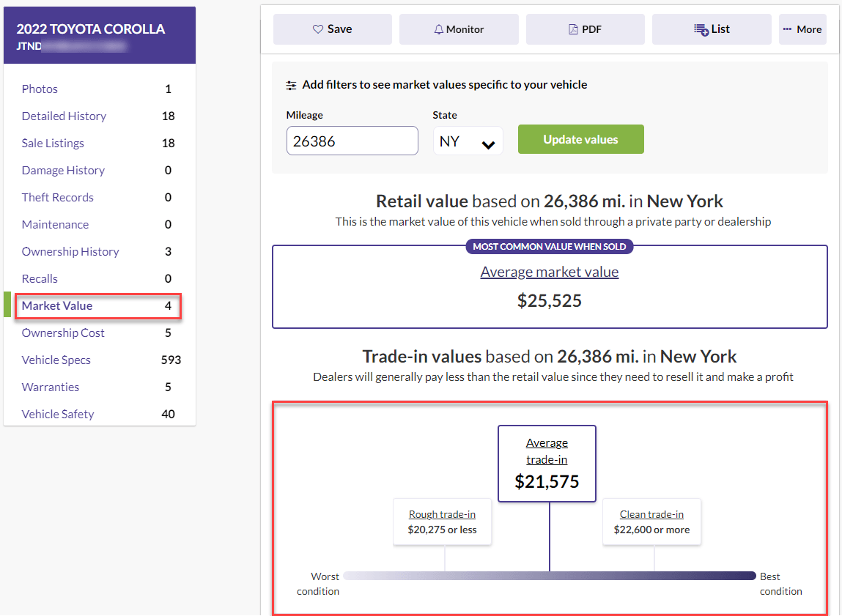Click the Average market value link
Viewport: 842px width, 616px height.
[x=550, y=272]
